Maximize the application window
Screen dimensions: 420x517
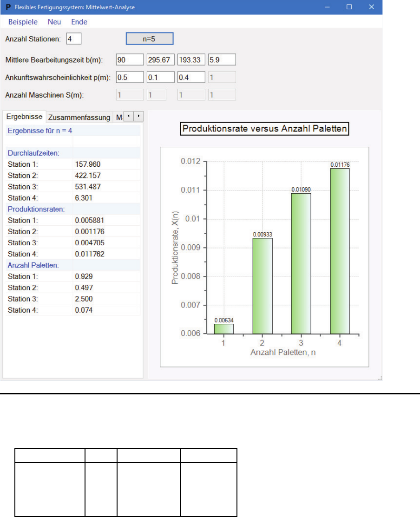[349, 7]
